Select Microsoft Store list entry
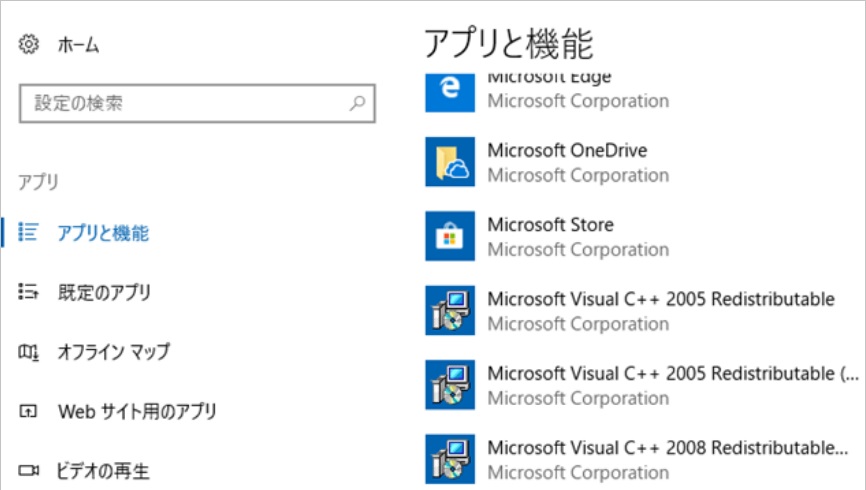Image resolution: width=866 pixels, height=490 pixels. click(x=642, y=236)
